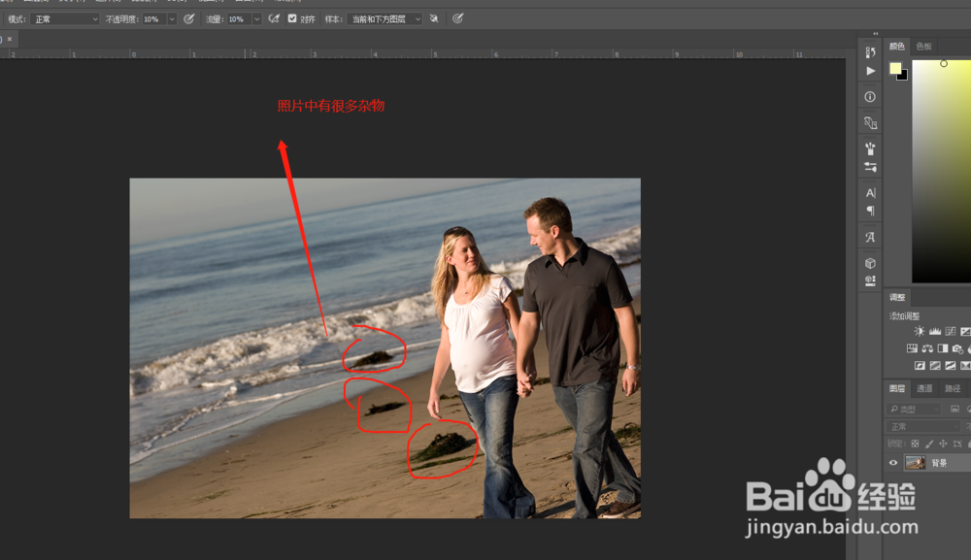
Task: Open the History panel icon
Action: point(870,52)
